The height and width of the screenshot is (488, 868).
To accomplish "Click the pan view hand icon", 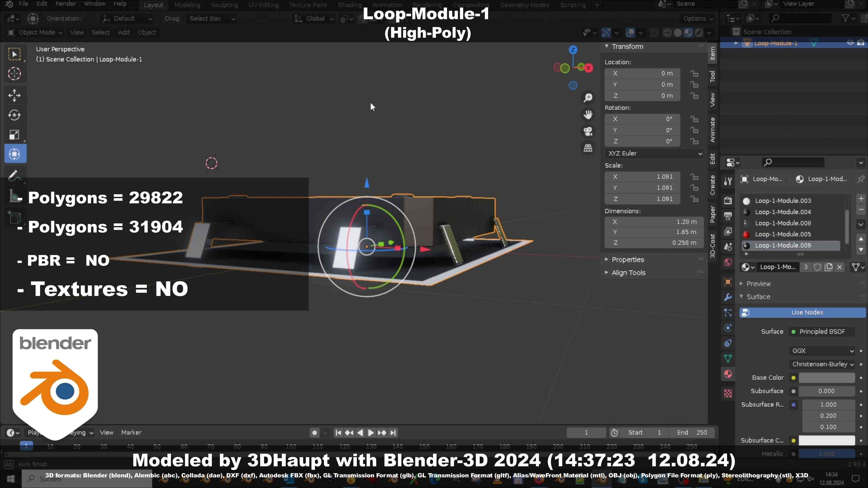I will click(x=588, y=115).
